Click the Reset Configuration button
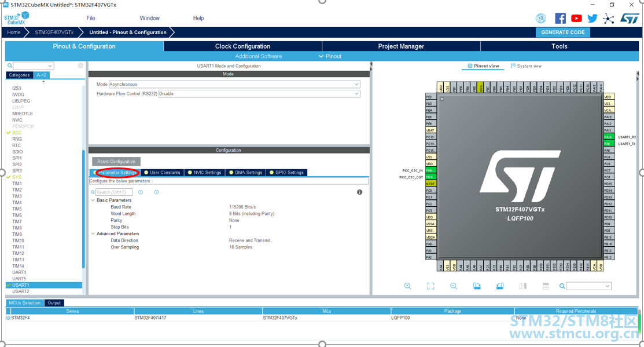Viewport: 644px width, 347px height. 116,161
